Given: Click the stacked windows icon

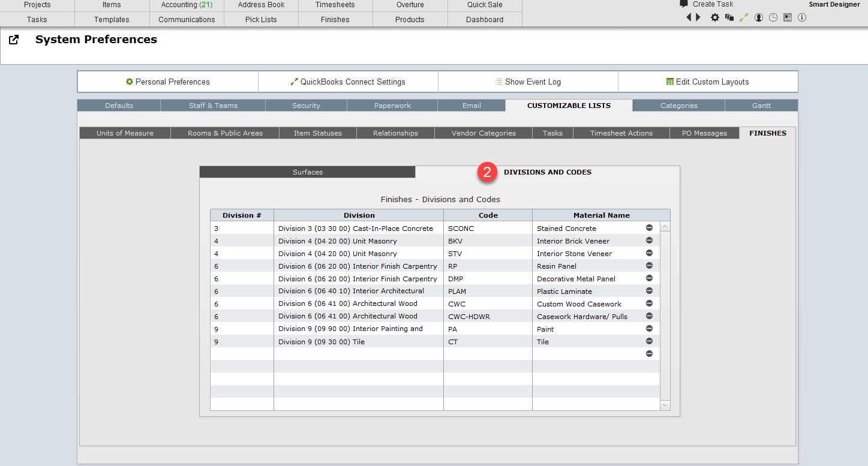Looking at the screenshot, I should coord(729,17).
